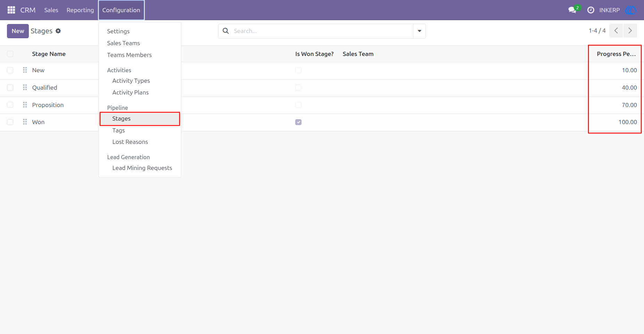
Task: Open the Reporting top menu
Action: point(80,10)
